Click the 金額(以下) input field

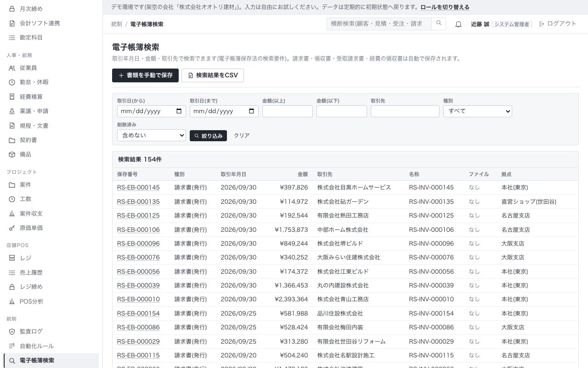coord(342,111)
